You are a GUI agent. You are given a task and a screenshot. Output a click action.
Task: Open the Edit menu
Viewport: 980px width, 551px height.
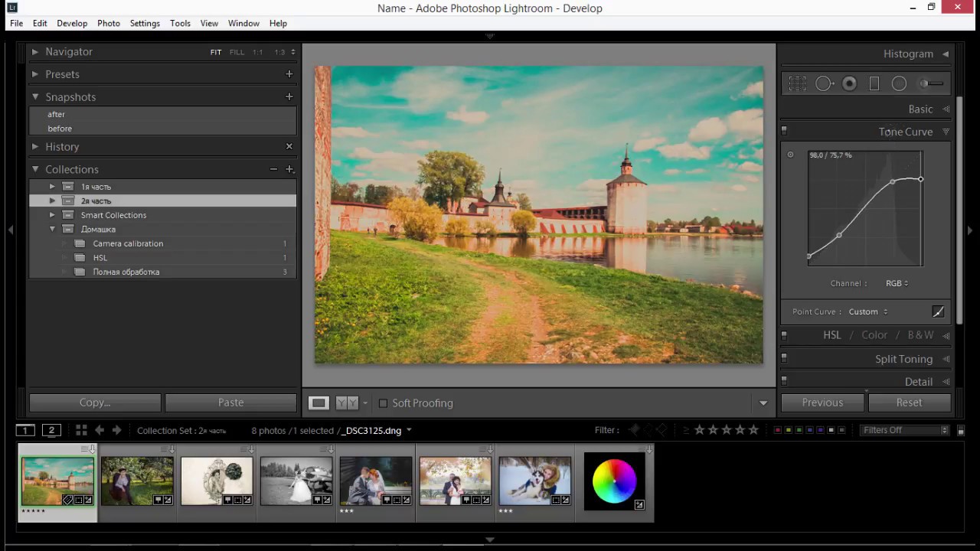(40, 24)
